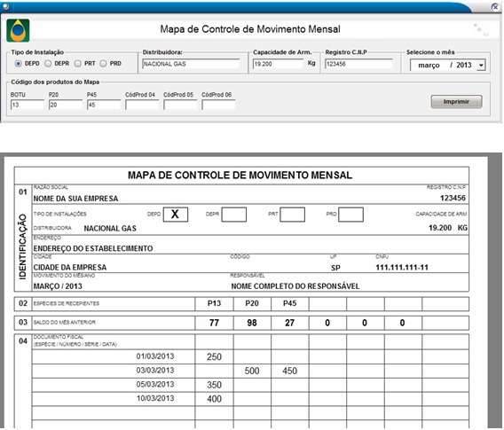Click the round orb icon in title bar
This screenshot has height=430, width=504.
[x=5, y=6]
